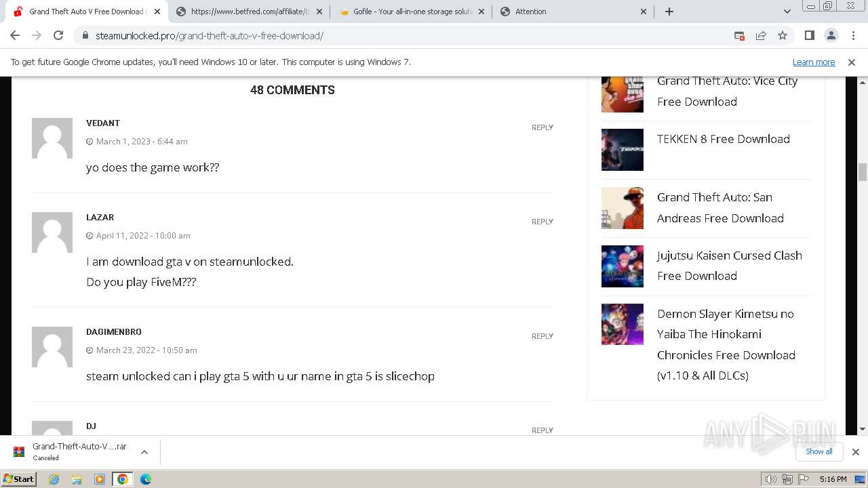Click the VEDANT commenter name
Viewport: 868px width, 488px height.
coord(103,123)
